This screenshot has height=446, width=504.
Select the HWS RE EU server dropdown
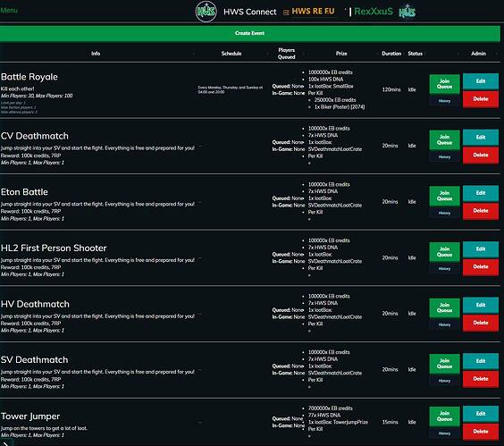(313, 12)
